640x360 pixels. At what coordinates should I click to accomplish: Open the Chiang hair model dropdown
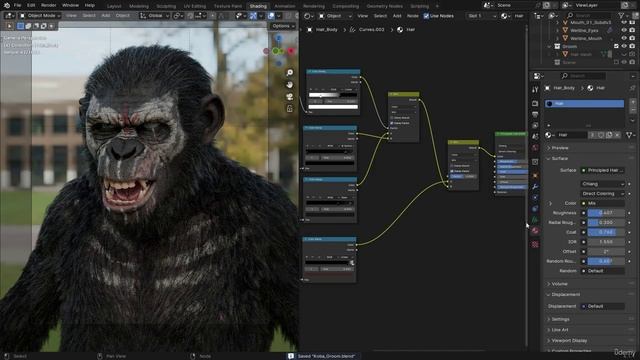tap(603, 184)
